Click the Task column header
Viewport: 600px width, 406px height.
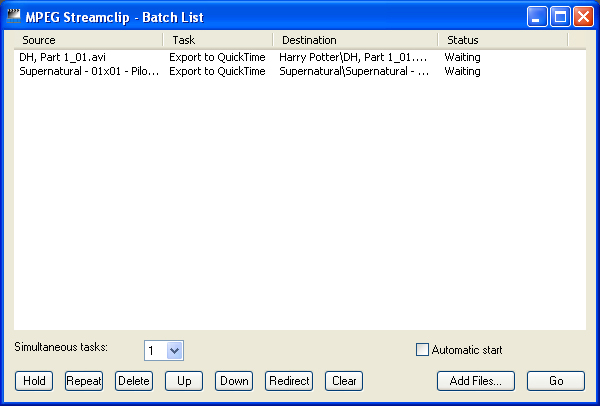coord(218,40)
